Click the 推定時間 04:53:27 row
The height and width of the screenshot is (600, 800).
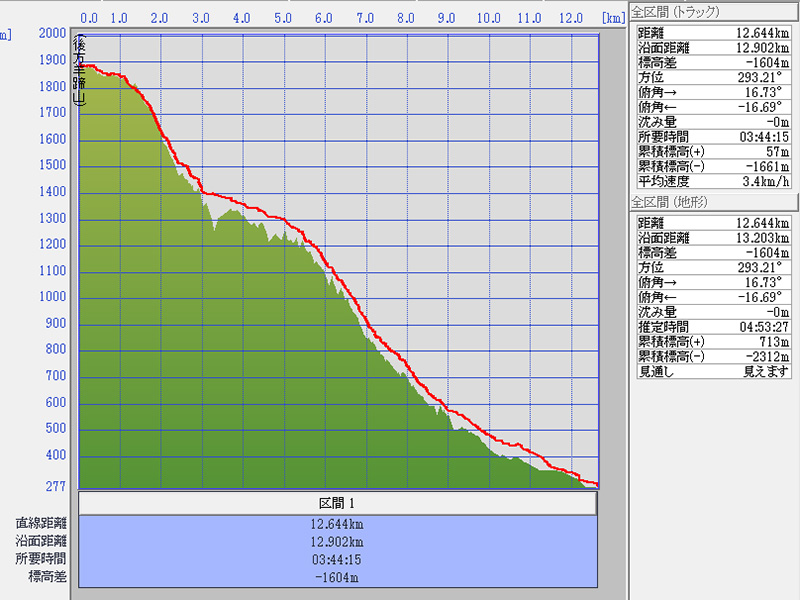pos(714,326)
